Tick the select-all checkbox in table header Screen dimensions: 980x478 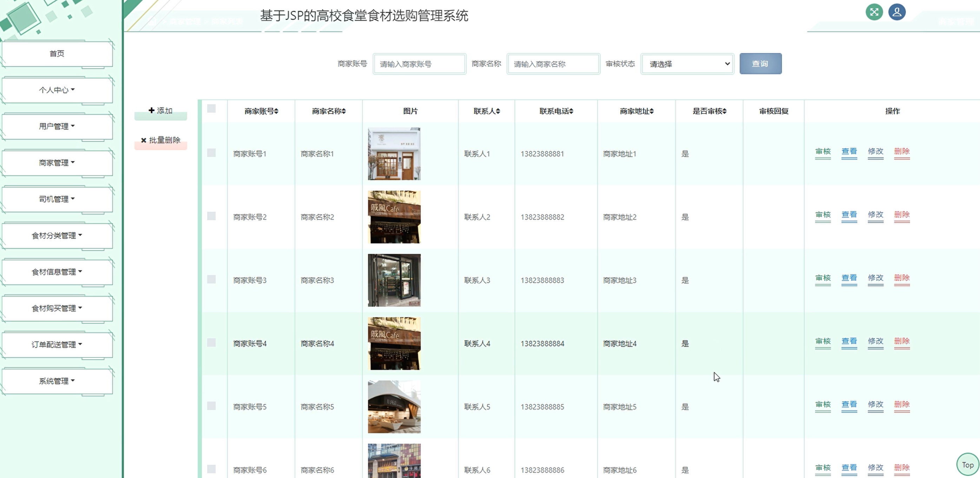point(211,109)
